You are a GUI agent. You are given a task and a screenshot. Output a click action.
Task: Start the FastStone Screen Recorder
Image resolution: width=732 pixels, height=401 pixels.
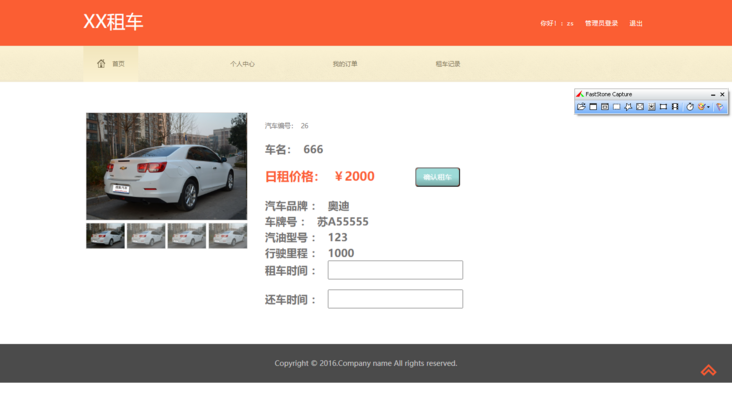click(675, 107)
